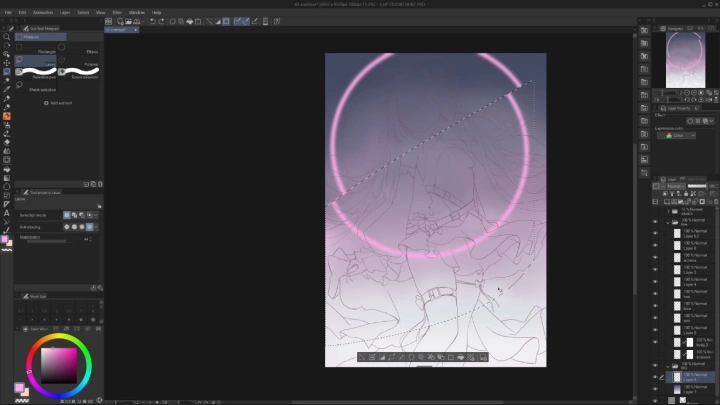Hide the Layer 8 eye icon
This screenshot has height=405, width=720.
(655, 246)
